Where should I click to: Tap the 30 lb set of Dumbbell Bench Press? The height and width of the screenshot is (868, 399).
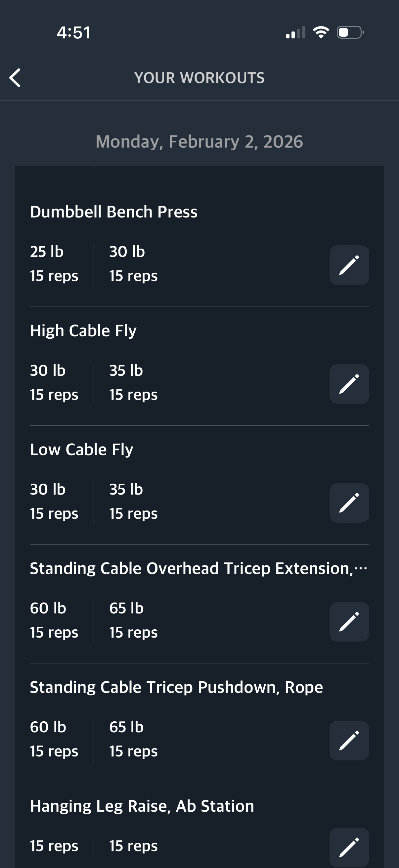[133, 264]
